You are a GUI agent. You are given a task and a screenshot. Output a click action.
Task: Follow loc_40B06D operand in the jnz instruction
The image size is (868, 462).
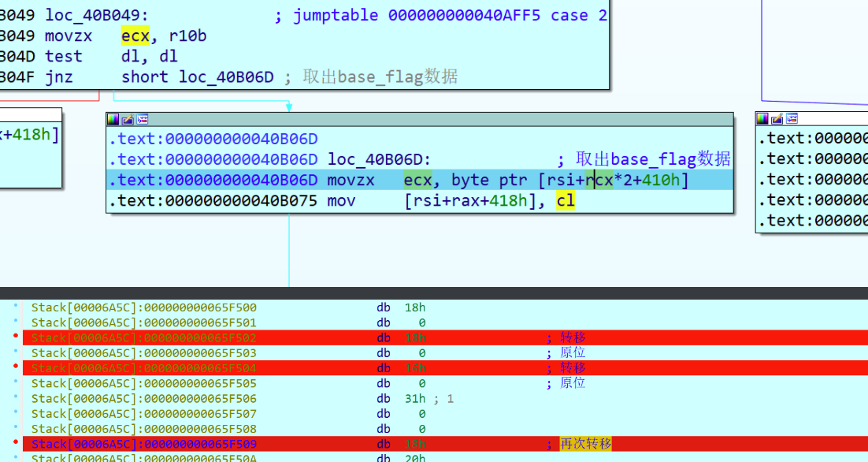[225, 77]
